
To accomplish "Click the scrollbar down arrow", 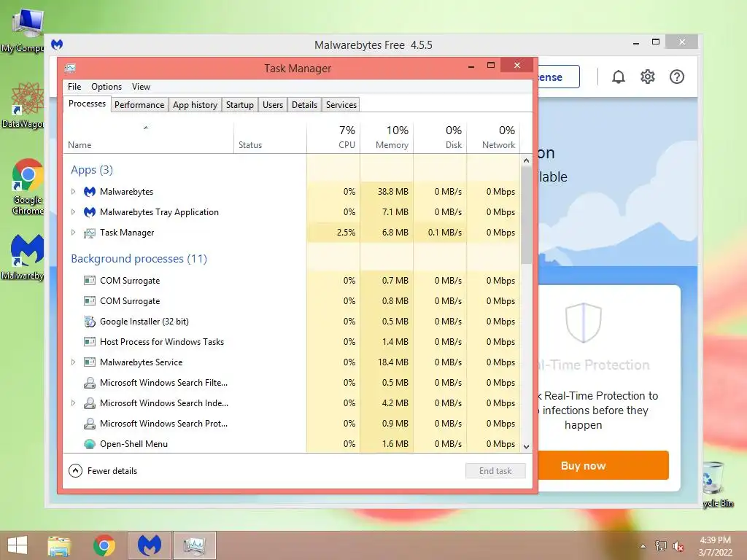I will point(526,447).
